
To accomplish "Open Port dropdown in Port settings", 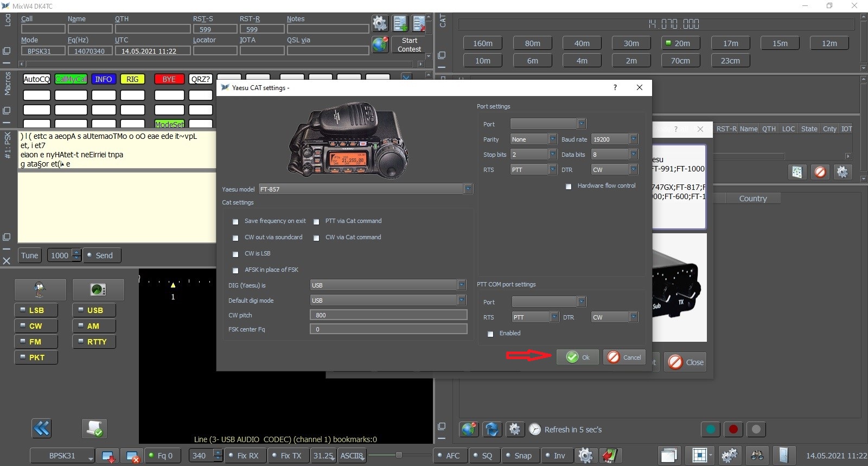I will click(x=548, y=124).
